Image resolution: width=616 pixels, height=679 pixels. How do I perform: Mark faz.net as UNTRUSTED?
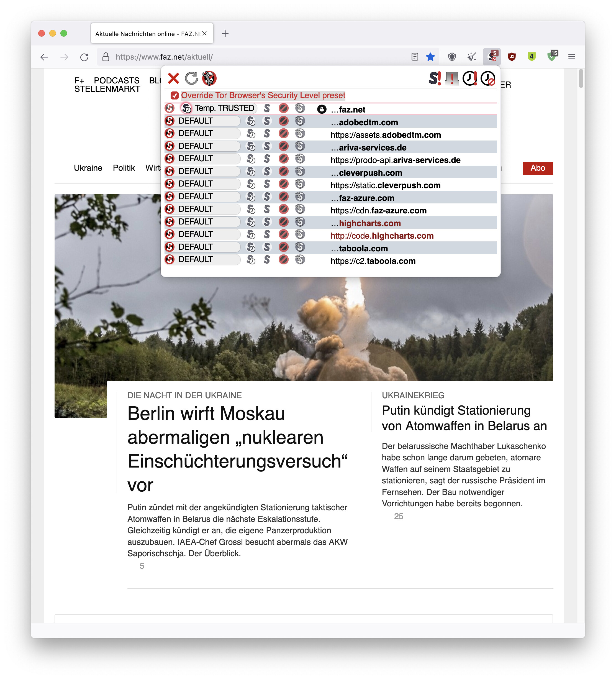(283, 108)
